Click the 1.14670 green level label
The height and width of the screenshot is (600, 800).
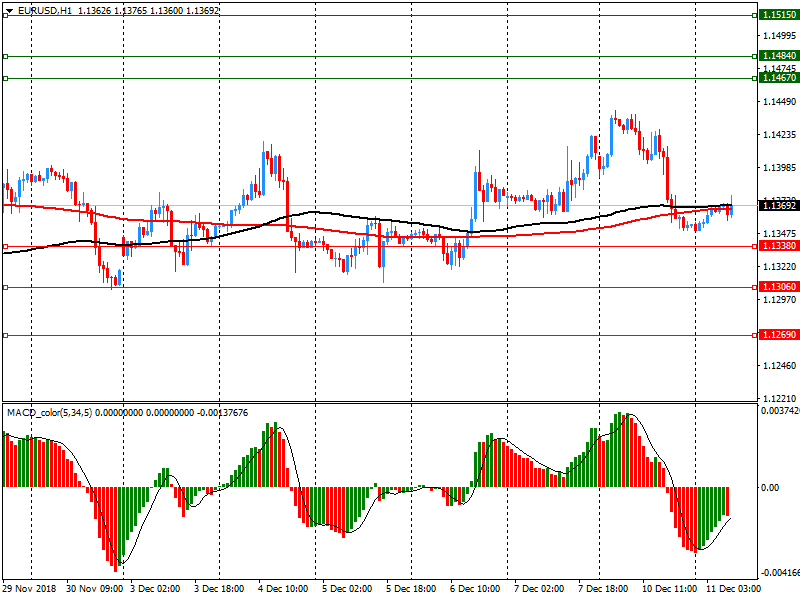[x=778, y=77]
